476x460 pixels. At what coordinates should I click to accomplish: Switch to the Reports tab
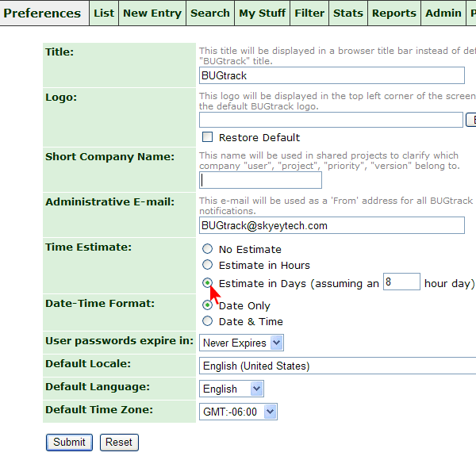(x=393, y=13)
